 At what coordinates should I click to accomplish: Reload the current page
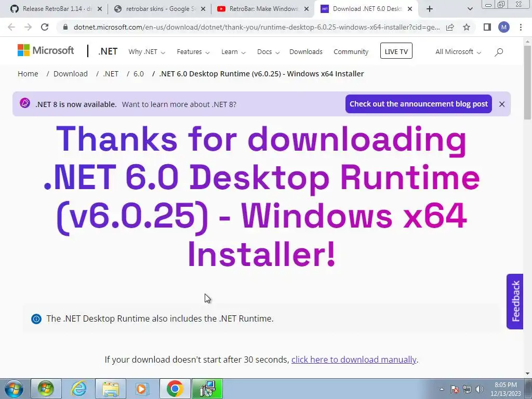click(x=45, y=27)
